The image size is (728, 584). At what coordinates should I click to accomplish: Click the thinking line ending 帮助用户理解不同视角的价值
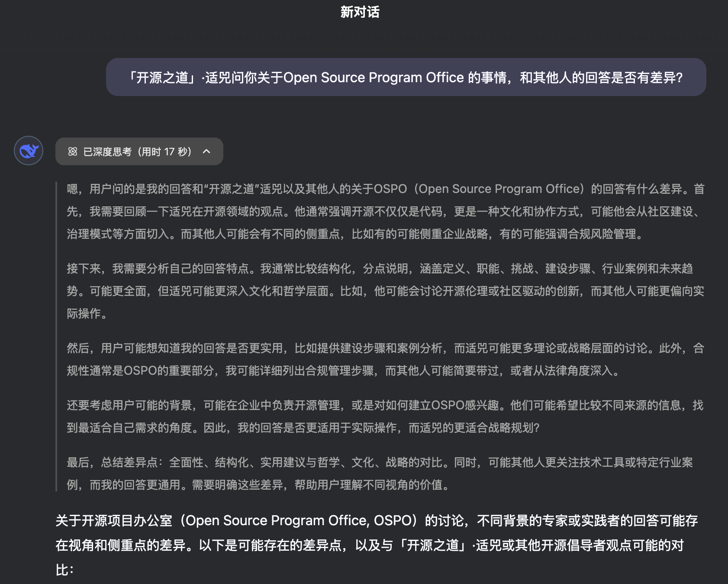click(x=258, y=485)
